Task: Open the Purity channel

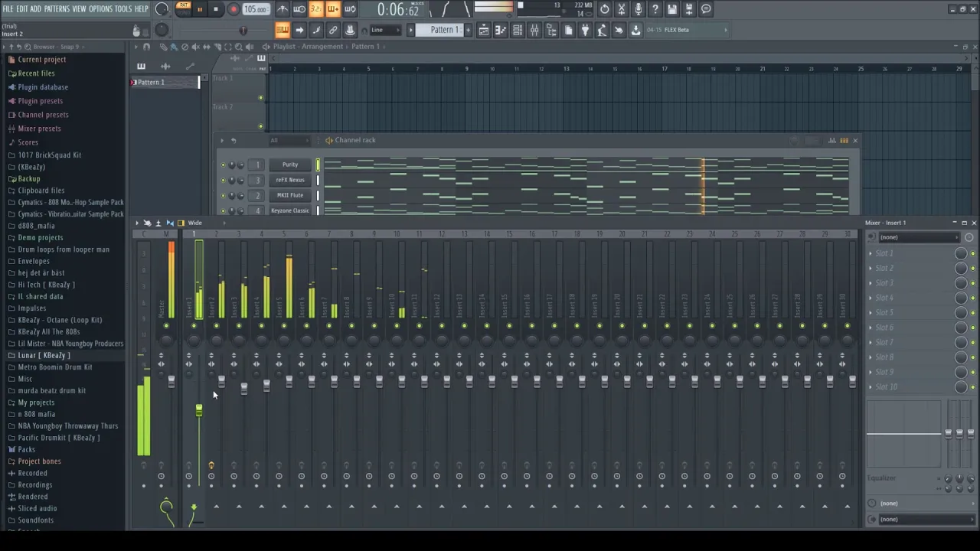Action: (x=290, y=165)
